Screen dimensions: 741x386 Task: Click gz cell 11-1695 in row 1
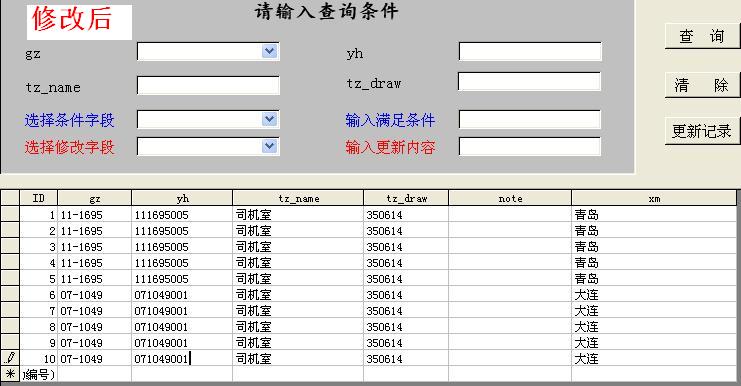(95, 214)
